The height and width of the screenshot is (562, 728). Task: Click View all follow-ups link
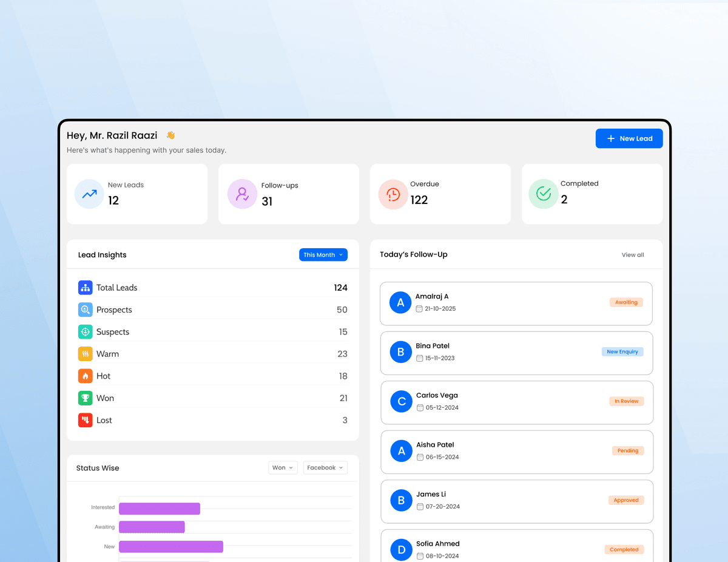point(633,255)
